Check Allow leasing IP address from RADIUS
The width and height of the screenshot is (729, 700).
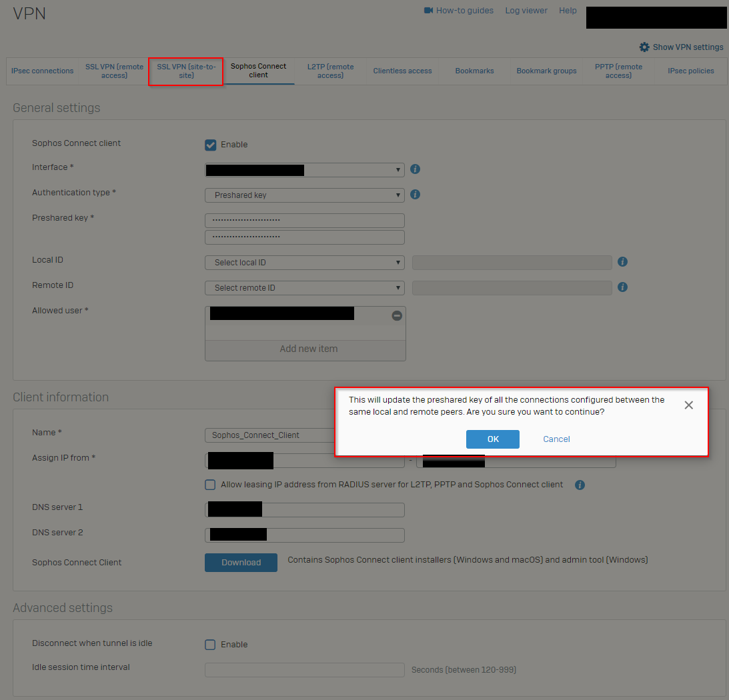[210, 485]
